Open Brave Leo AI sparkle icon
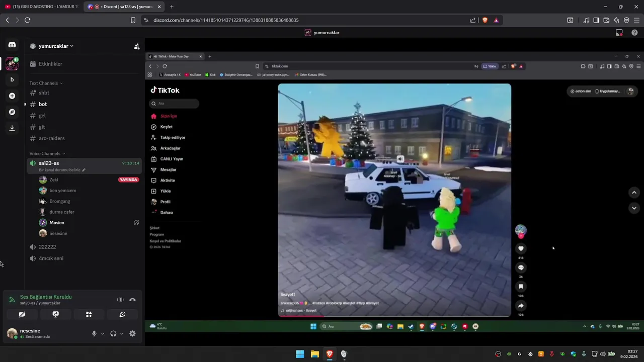This screenshot has height=362, width=644. pyautogui.click(x=616, y=20)
